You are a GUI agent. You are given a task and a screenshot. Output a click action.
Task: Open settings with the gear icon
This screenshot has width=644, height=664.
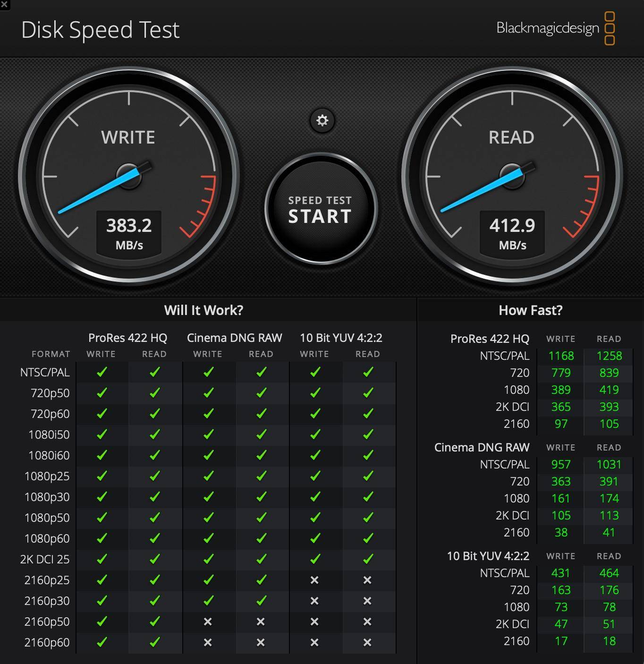322,120
